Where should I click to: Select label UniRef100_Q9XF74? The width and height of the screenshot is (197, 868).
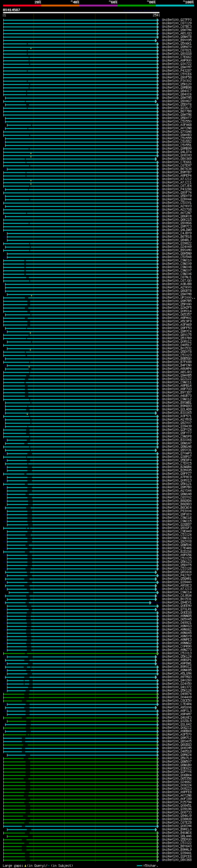click(176, 193)
